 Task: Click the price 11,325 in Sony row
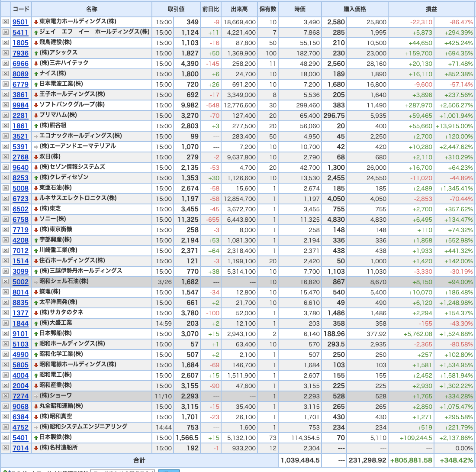click(x=188, y=219)
